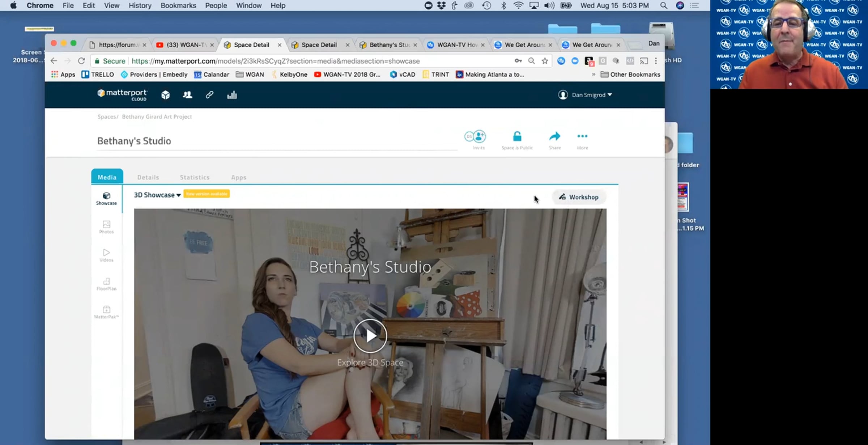The width and height of the screenshot is (868, 445).
Task: Reload the page with the refresh icon
Action: [81, 61]
